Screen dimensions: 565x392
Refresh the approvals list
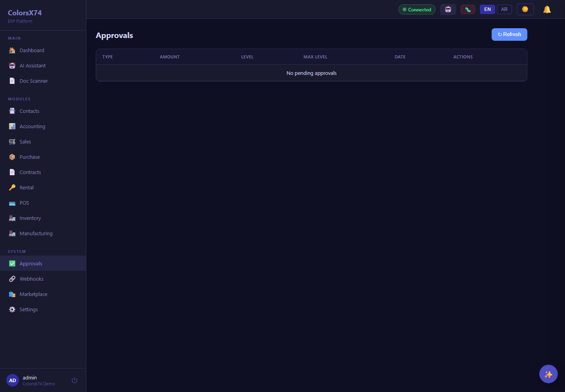(509, 34)
